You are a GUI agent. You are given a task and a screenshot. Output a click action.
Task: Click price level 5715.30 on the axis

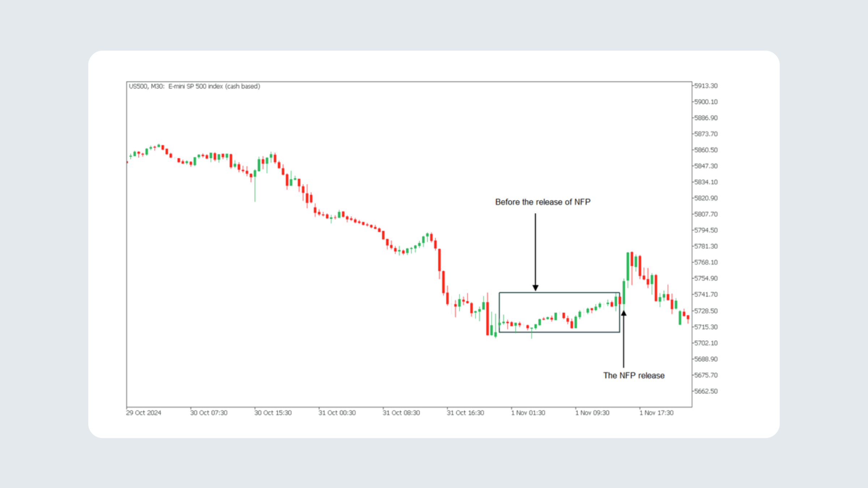pos(706,327)
